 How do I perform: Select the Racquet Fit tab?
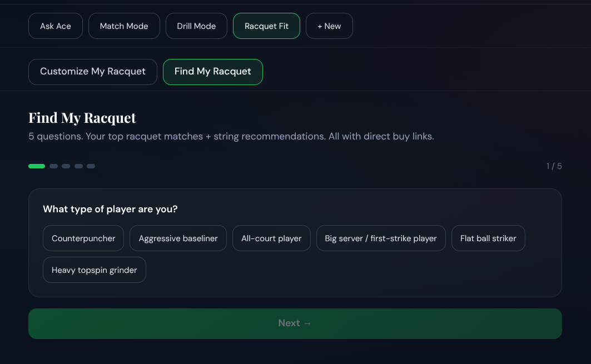tap(266, 26)
